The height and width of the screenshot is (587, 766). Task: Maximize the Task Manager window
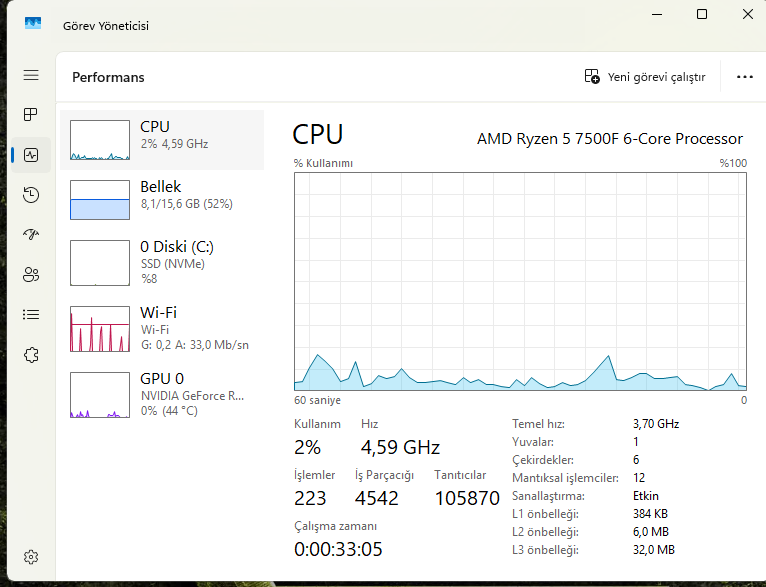tap(702, 14)
